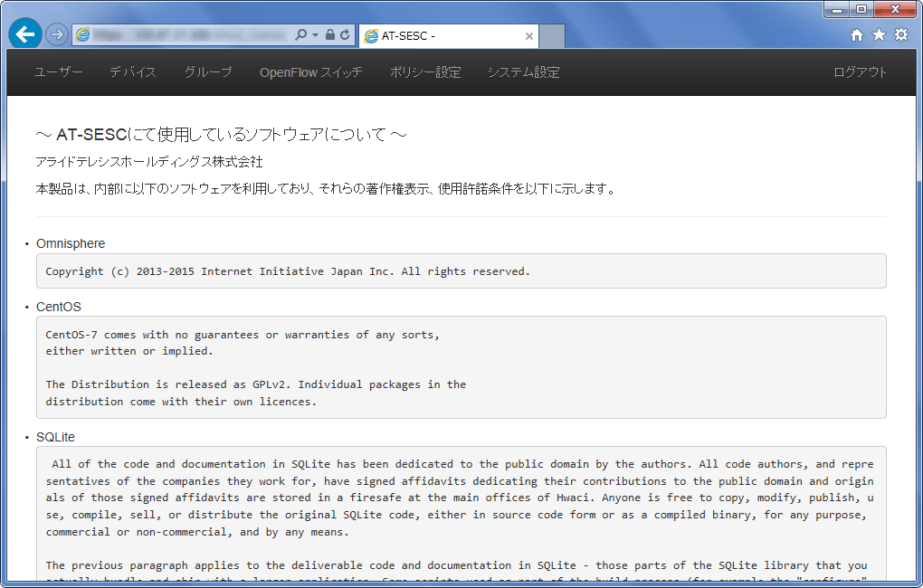
Task: Click the CentOS list heading
Action: pos(59,307)
